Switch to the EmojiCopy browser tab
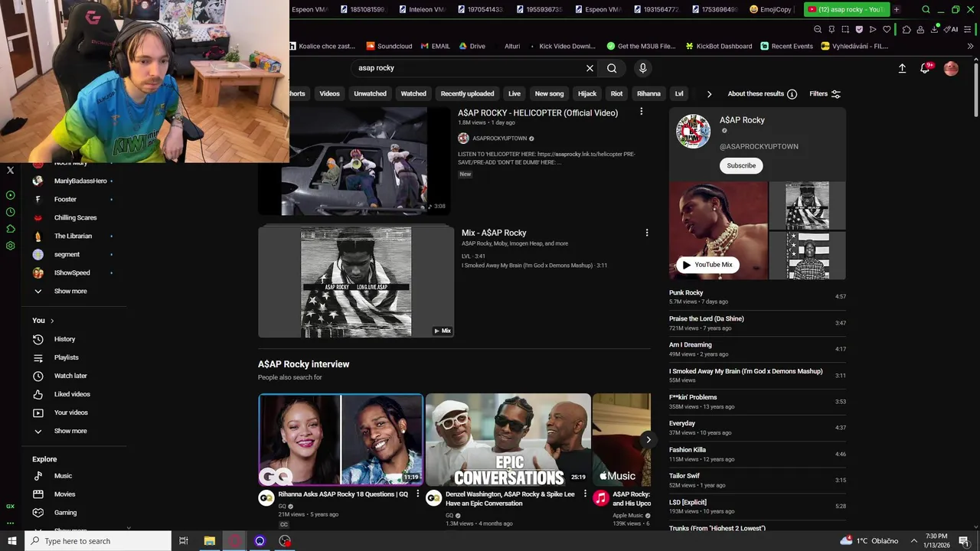 point(771,9)
